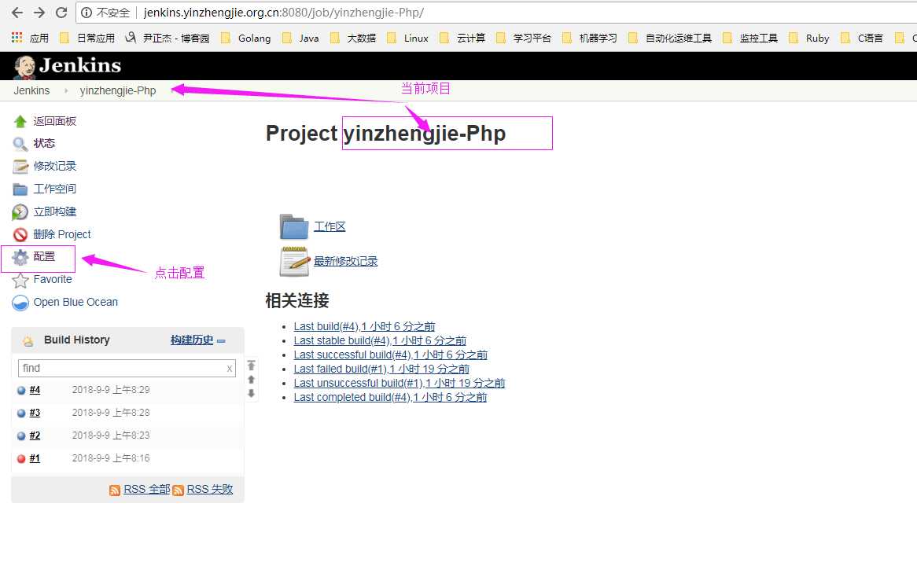Click the browser forward arrow
The image size is (917, 588).
(39, 13)
